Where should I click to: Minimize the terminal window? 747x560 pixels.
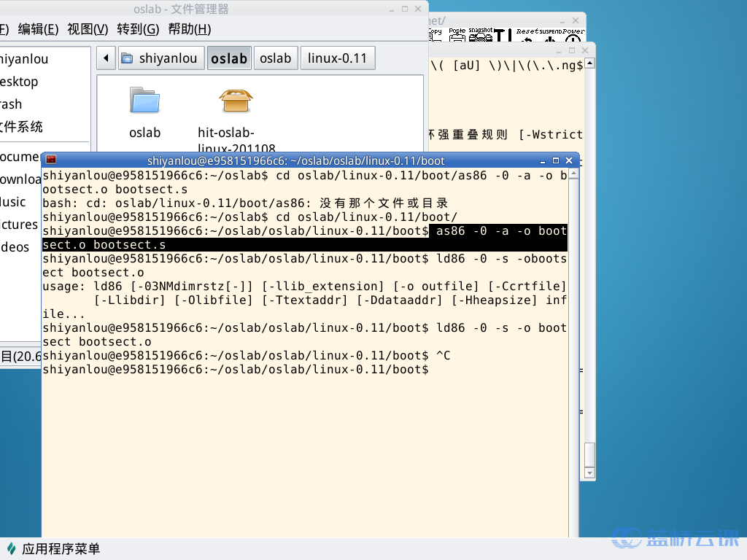point(542,160)
